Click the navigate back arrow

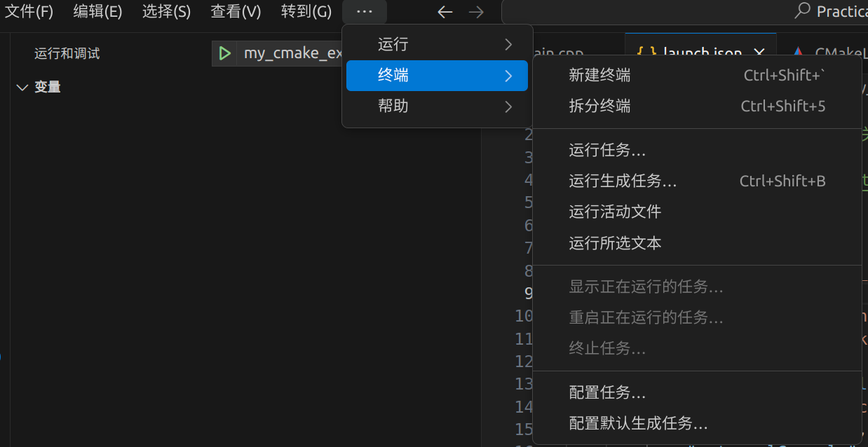point(445,12)
